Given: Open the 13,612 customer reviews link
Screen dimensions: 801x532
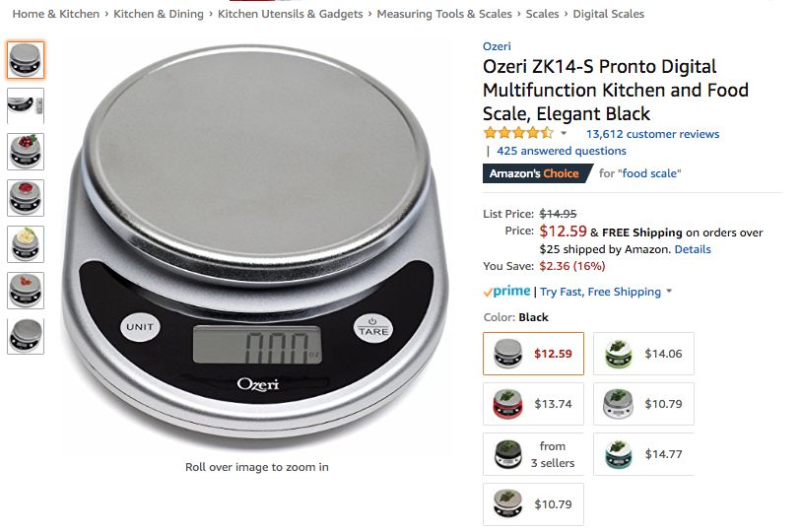Looking at the screenshot, I should point(652,134).
